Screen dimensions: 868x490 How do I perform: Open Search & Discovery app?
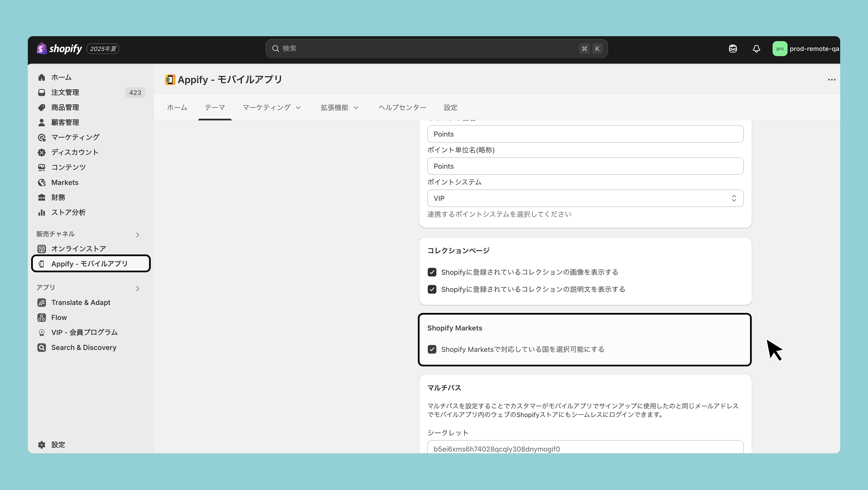[x=83, y=347]
